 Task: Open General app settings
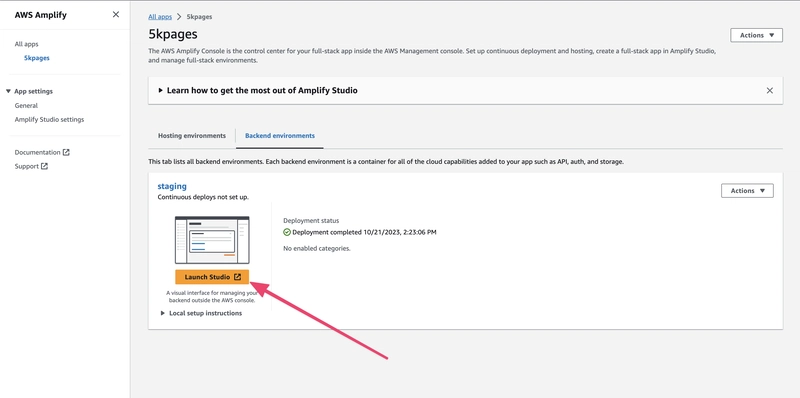26,106
